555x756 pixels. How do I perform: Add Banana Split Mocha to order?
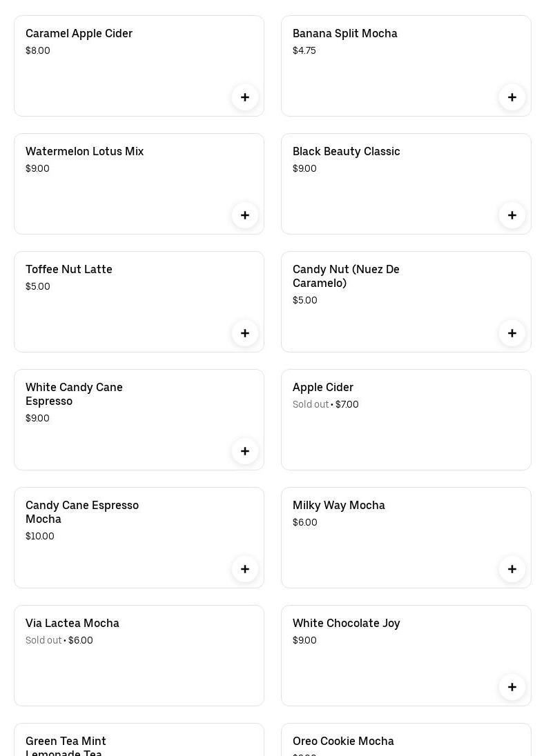click(x=512, y=97)
